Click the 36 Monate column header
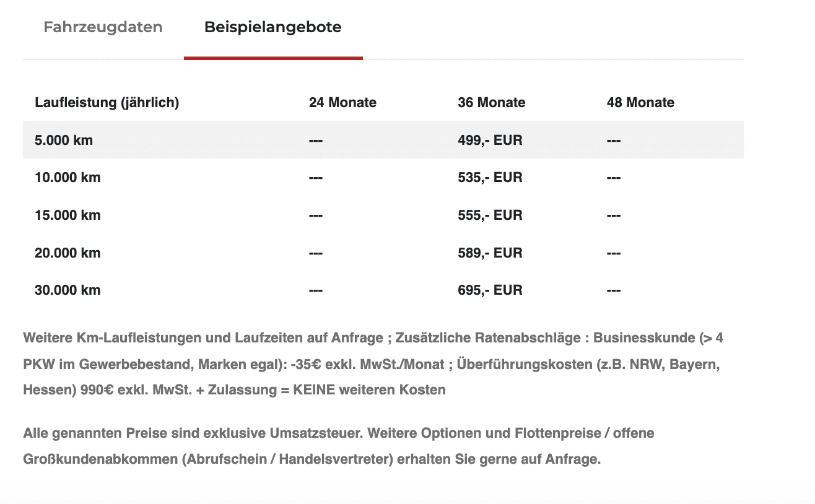Image resolution: width=815 pixels, height=504 pixels. pos(492,103)
